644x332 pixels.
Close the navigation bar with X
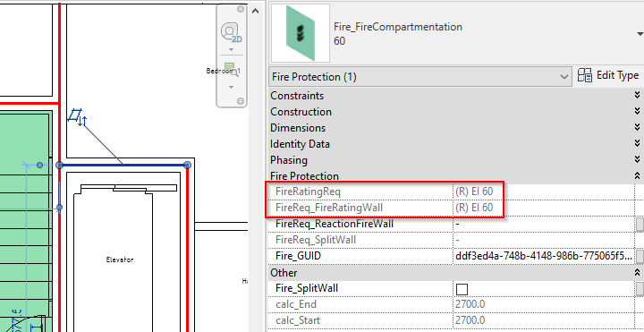241,10
